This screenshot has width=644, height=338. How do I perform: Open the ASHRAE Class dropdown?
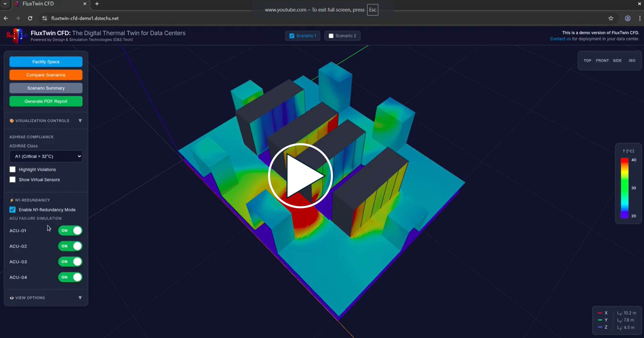pos(46,156)
